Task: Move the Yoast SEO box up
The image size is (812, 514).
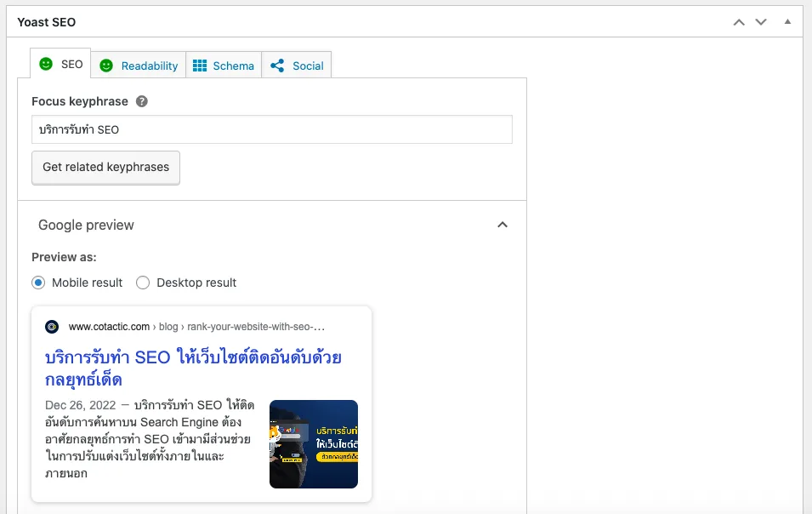Action: 739,22
